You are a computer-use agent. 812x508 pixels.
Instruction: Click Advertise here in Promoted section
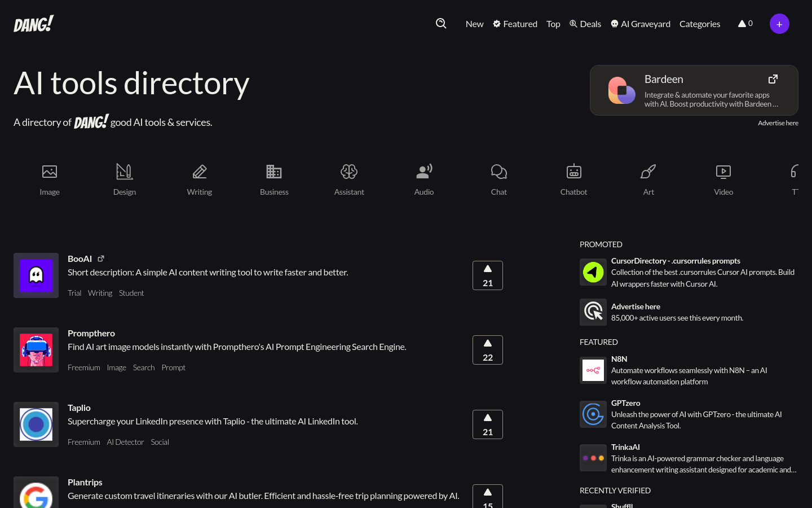pyautogui.click(x=636, y=306)
